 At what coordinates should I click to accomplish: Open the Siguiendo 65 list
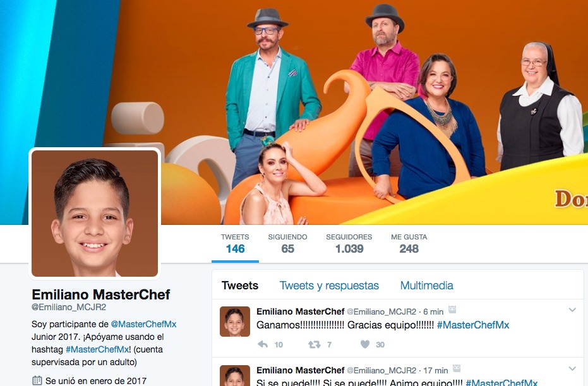pos(287,243)
